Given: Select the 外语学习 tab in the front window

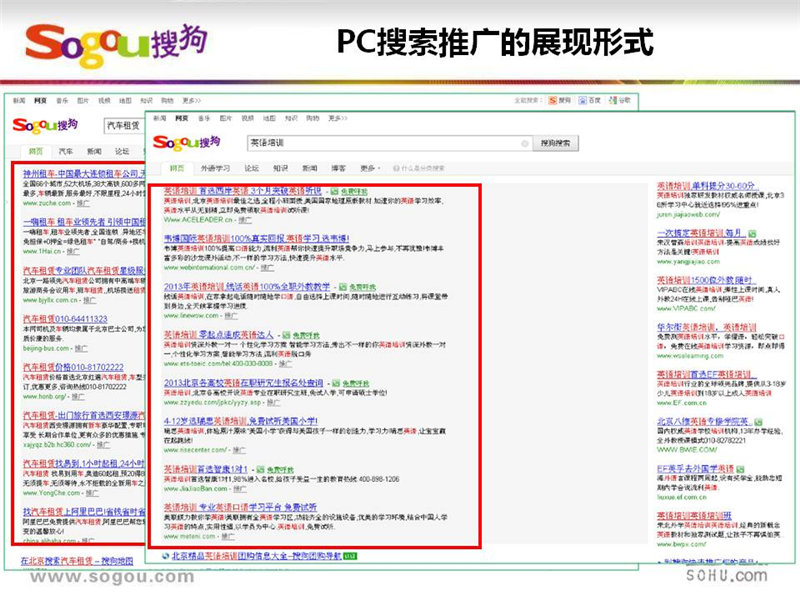Looking at the screenshot, I should 215,168.
